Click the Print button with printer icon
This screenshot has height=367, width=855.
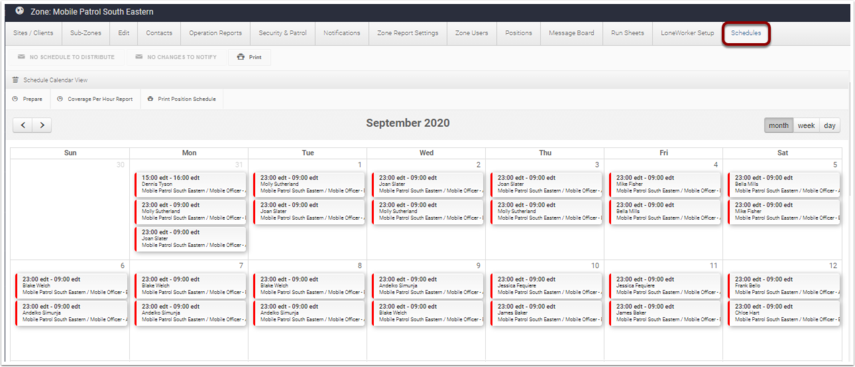[249, 57]
